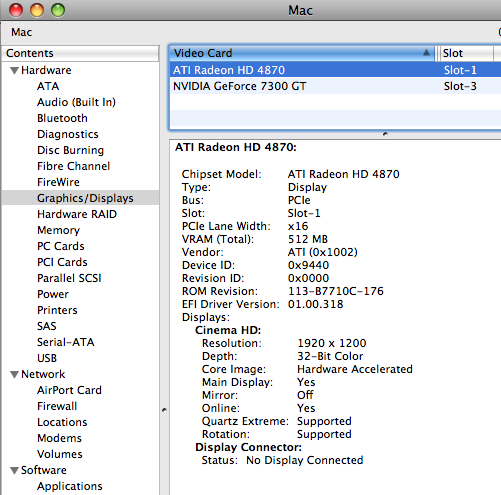Click the green zoom window button
This screenshot has height=495, width=501.
58,10
